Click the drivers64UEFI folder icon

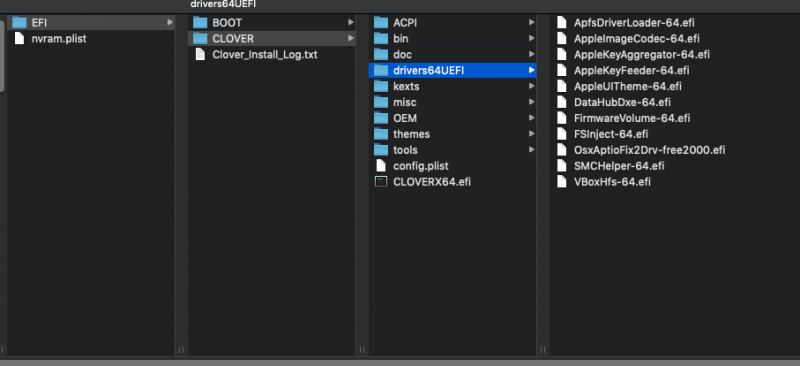381,70
